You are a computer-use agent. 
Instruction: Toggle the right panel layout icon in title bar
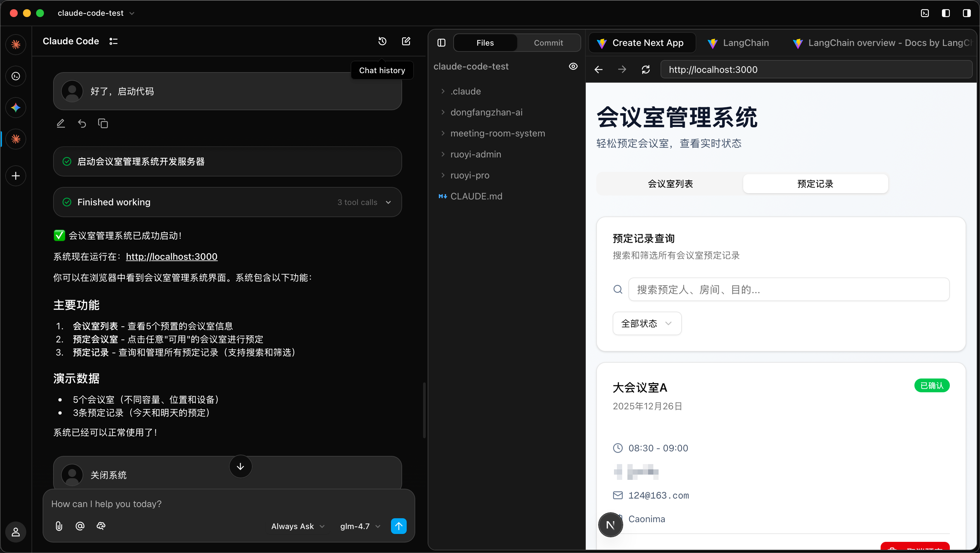[x=966, y=13]
